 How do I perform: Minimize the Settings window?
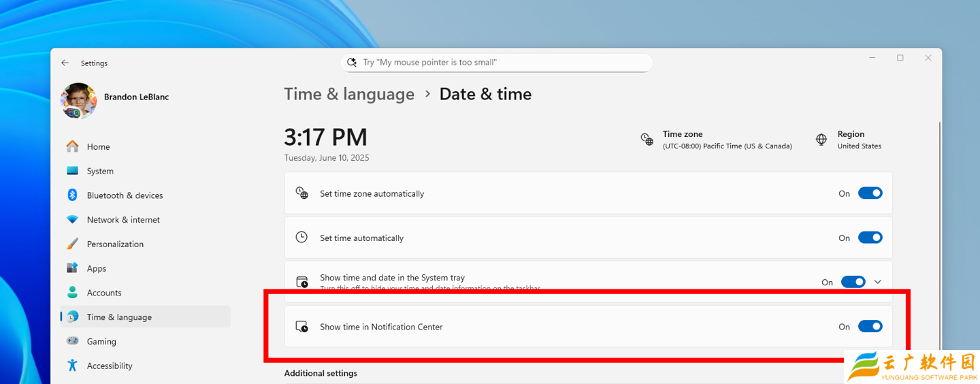[x=872, y=59]
